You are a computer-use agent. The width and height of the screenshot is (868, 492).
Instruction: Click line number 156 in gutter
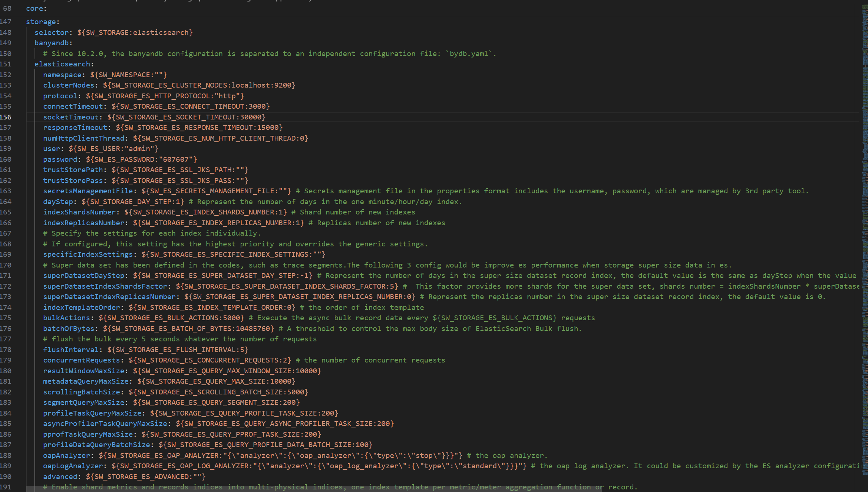[6, 117]
